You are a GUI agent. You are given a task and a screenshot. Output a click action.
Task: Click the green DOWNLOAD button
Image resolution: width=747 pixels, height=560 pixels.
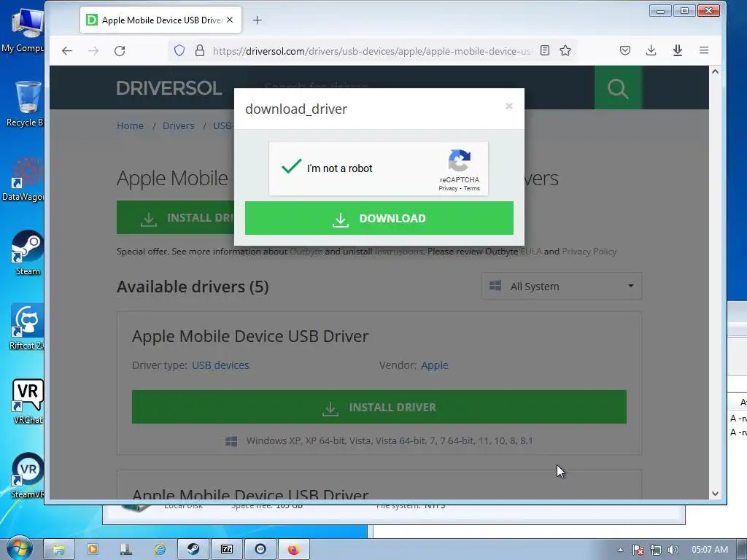click(x=379, y=218)
